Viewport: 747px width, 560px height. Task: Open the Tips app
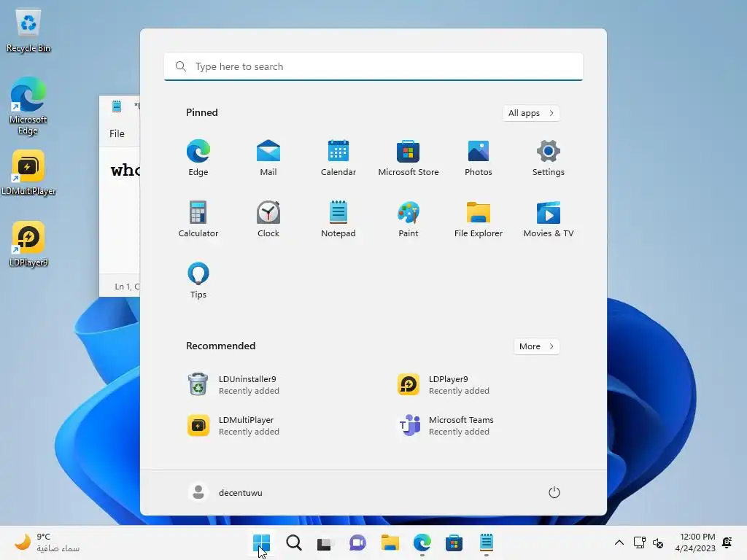[x=198, y=281]
